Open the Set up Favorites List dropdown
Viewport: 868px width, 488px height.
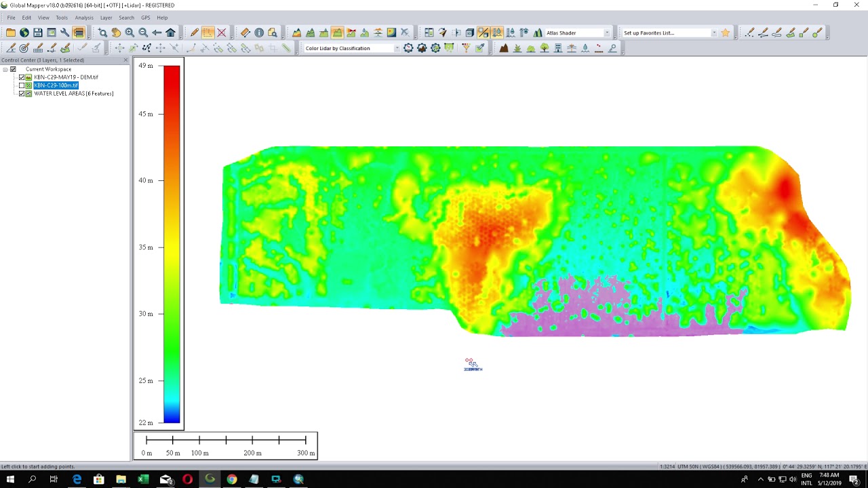[714, 33]
